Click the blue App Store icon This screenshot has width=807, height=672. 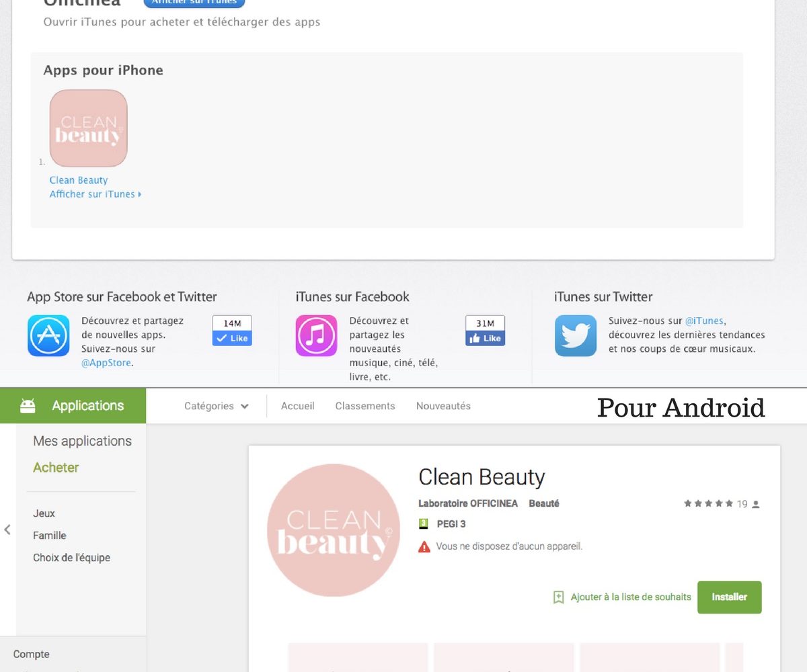tap(48, 335)
